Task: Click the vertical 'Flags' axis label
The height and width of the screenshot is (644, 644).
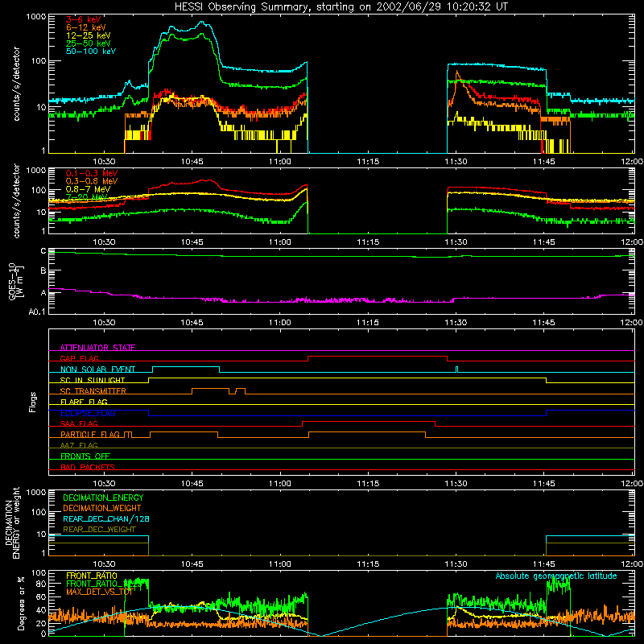Action: pyautogui.click(x=33, y=402)
